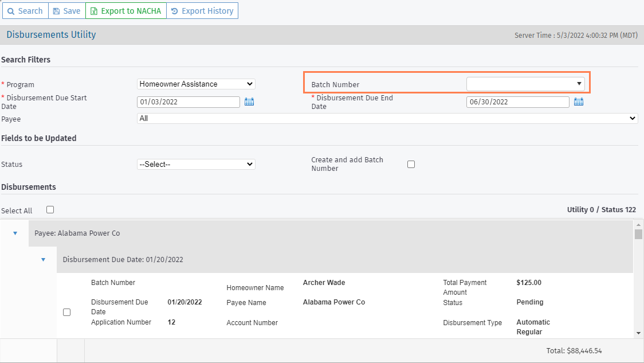Click the disbursements list scrollbar thumb
This screenshot has width=644, height=363.
coord(638,234)
